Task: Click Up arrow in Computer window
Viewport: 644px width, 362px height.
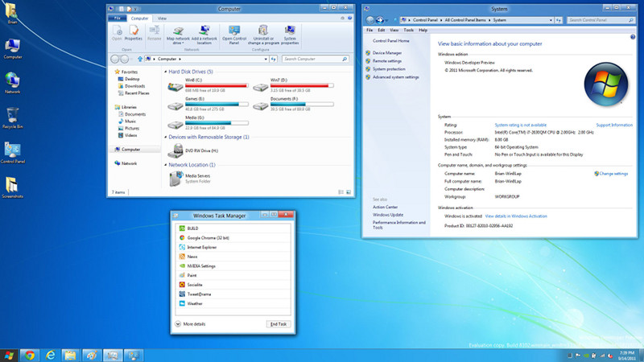Action: pyautogui.click(x=139, y=59)
